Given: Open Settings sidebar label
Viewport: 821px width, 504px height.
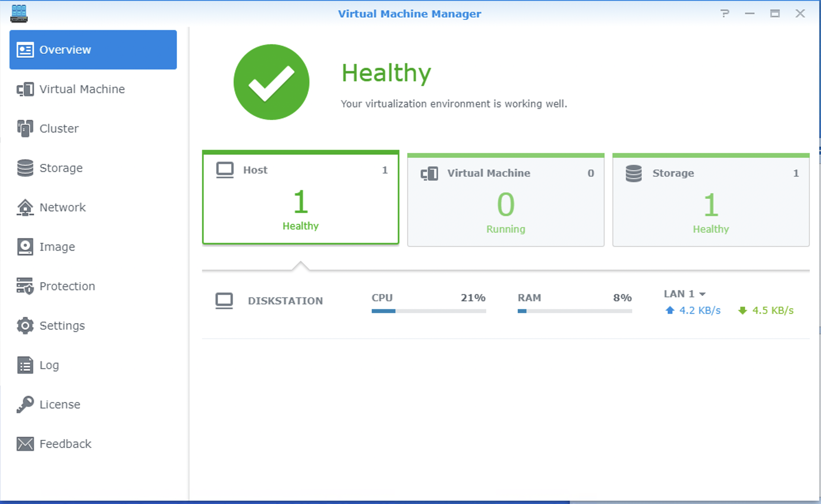Looking at the screenshot, I should [x=62, y=326].
